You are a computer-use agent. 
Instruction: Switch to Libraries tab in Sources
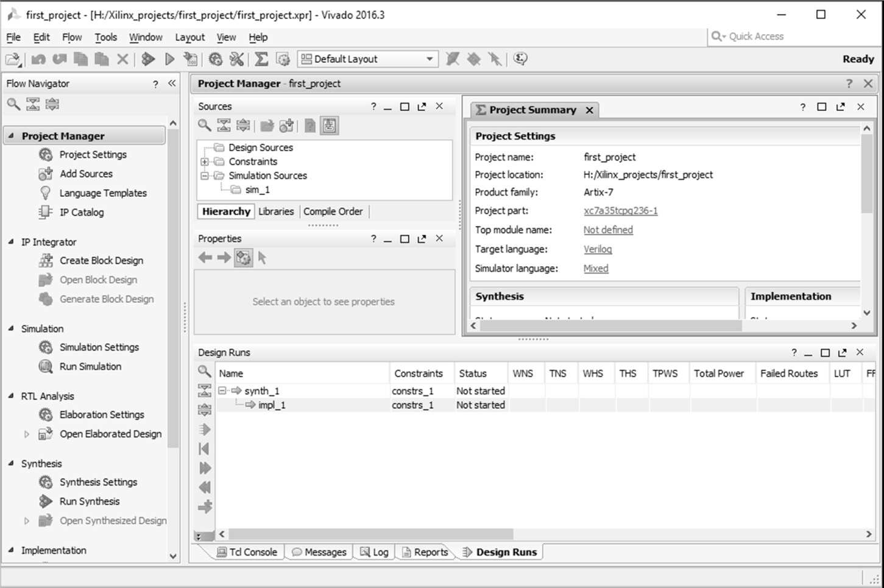point(276,211)
